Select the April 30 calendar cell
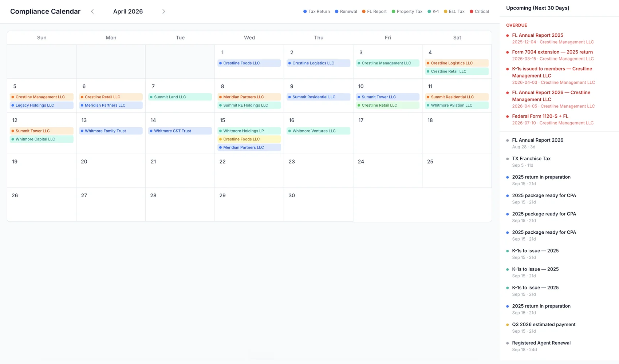This screenshot has width=619, height=364. 318,205
